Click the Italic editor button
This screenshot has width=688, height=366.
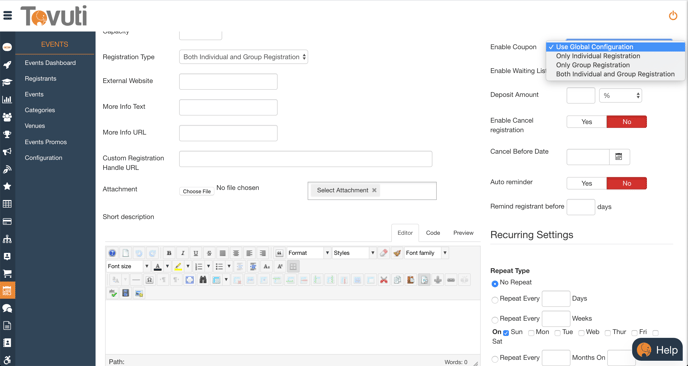click(183, 253)
